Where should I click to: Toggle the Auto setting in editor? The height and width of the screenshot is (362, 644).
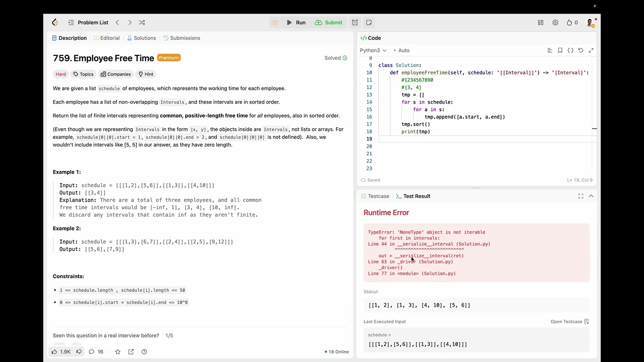coord(401,50)
